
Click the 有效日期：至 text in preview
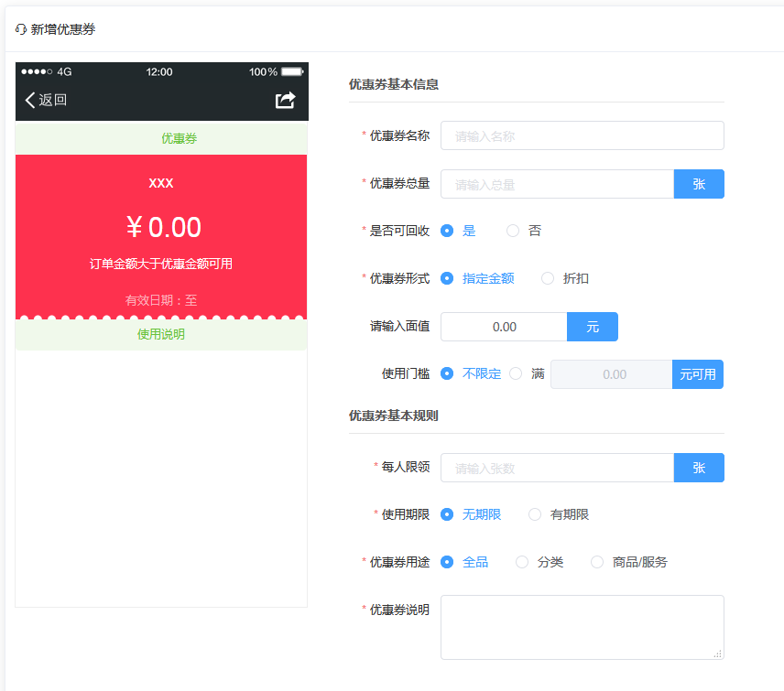pyautogui.click(x=161, y=300)
